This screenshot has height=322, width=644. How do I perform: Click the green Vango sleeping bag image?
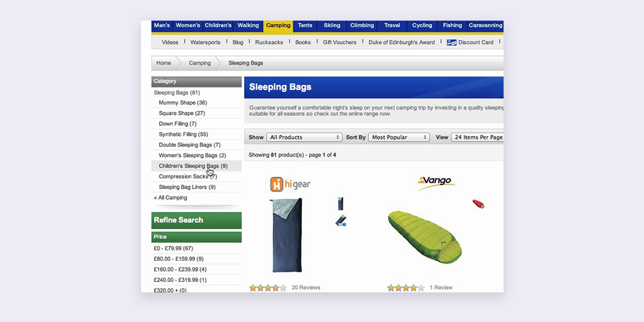(x=424, y=237)
